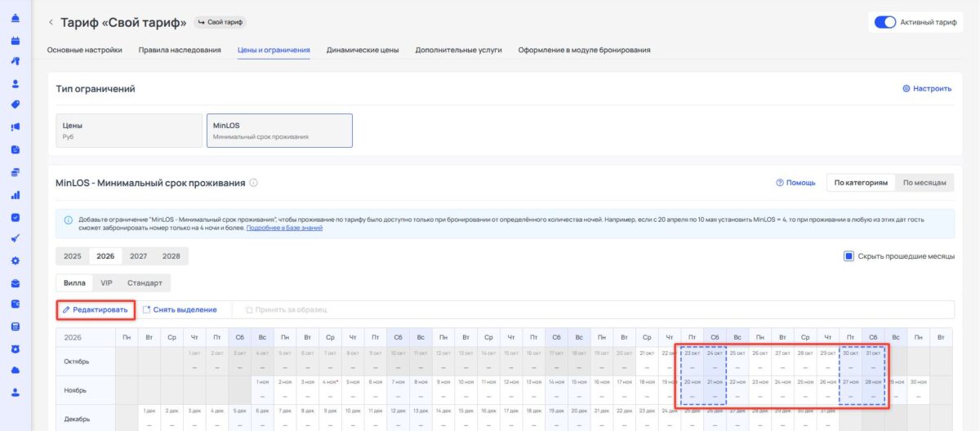Select the Ноябрь row label

(75, 390)
